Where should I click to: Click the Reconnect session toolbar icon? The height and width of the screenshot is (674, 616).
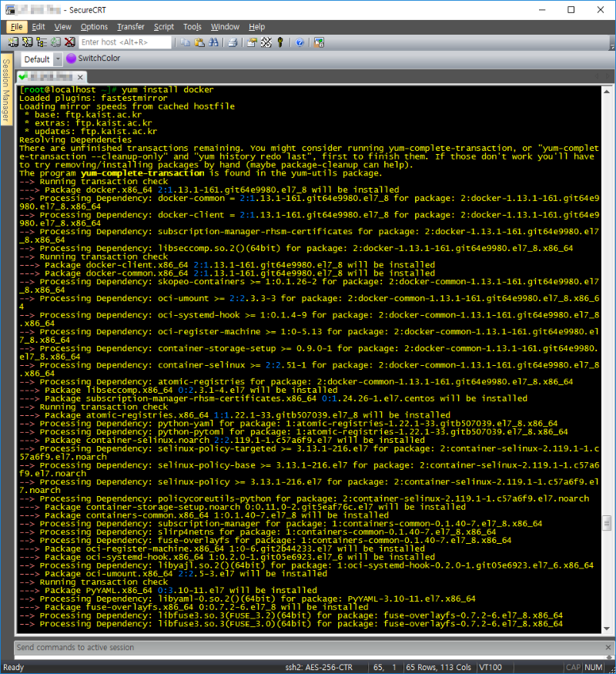coord(55,42)
